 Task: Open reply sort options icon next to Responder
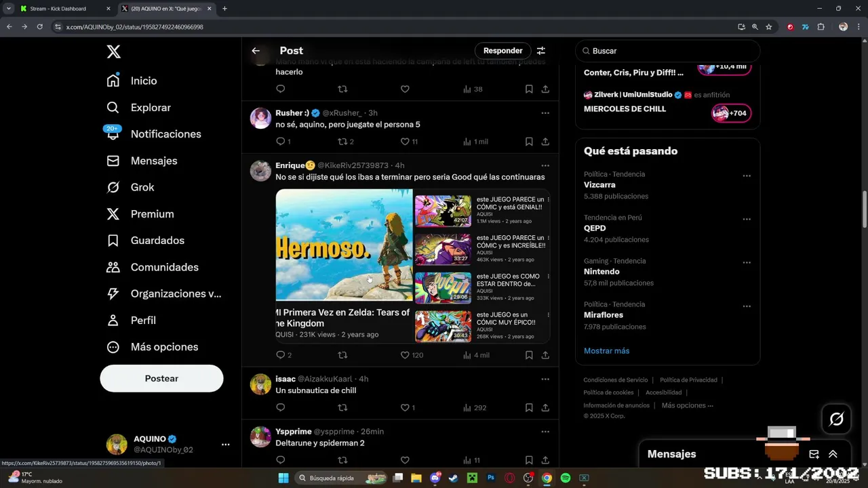[541, 51]
